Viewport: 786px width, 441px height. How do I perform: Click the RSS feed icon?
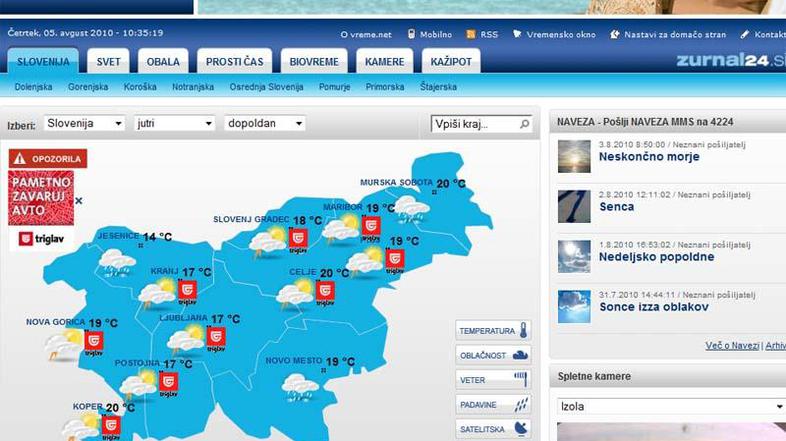point(470,34)
